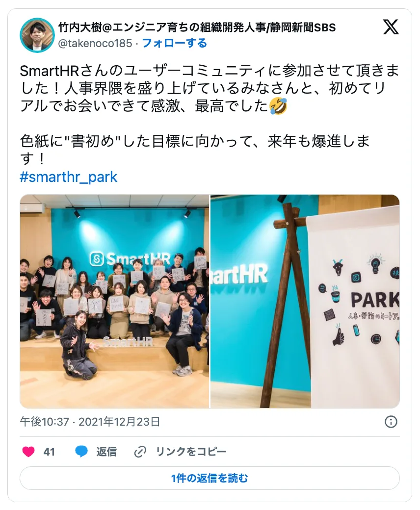Open the @takenoco185 handle

click(x=95, y=43)
